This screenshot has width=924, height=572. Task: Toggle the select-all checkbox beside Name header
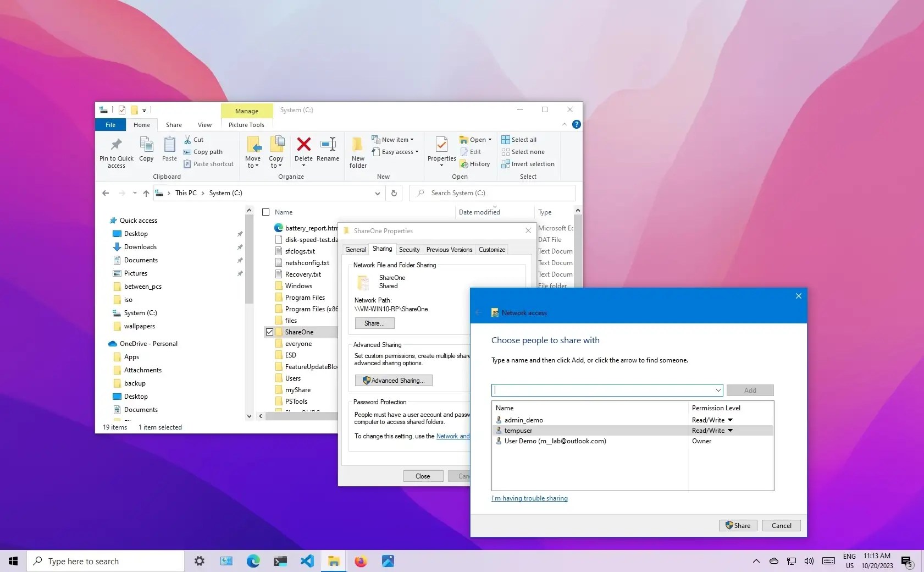tap(266, 212)
